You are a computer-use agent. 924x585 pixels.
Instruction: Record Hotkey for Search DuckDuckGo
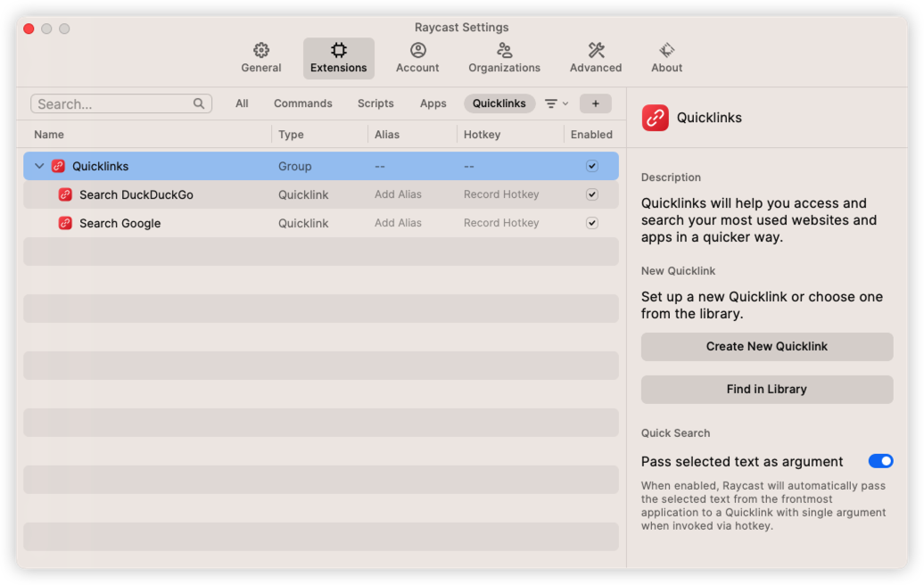(501, 194)
